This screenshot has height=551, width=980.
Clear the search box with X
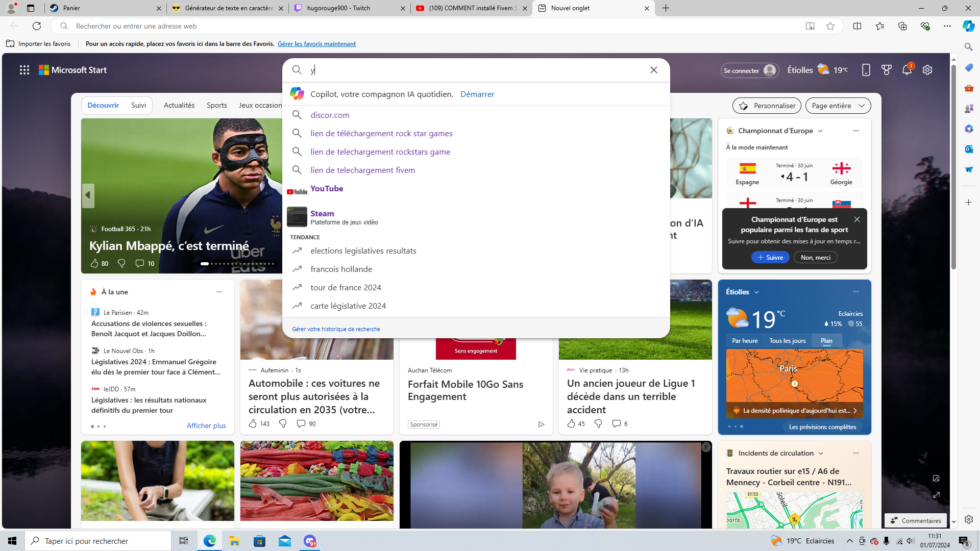[x=654, y=70]
